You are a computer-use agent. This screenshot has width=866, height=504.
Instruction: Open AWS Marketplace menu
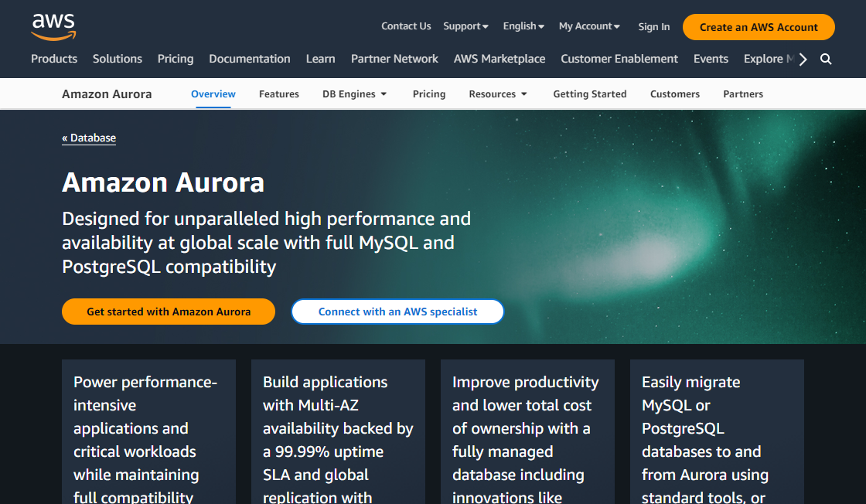tap(499, 59)
